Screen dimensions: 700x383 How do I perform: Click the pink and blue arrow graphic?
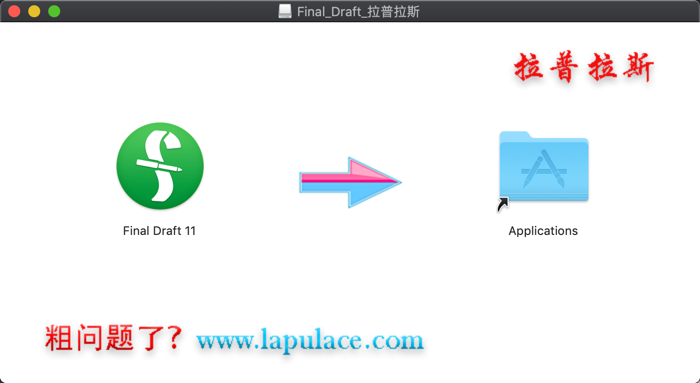[x=350, y=182]
